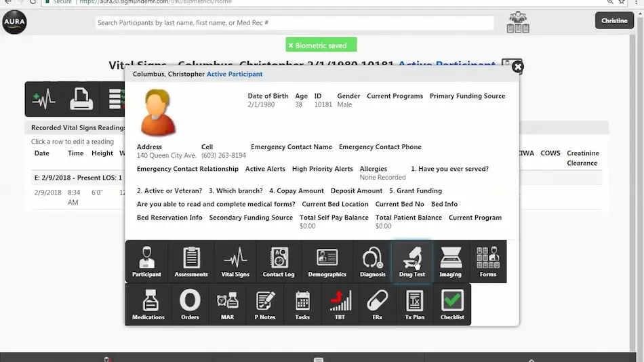The image size is (644, 362).
Task: Click the Secondary Funding Source label
Action: coord(251,218)
